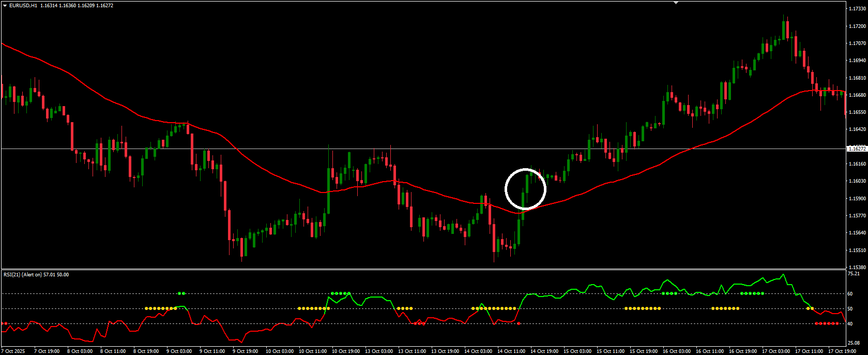868x355 pixels.
Task: Click the 8 Oct 19:00 time label
Action: pos(146,351)
